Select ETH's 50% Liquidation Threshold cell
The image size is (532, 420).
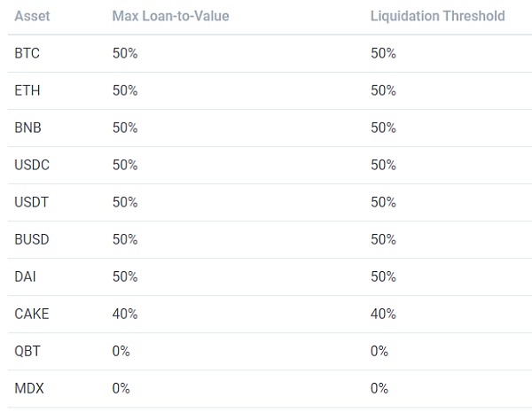coord(383,90)
